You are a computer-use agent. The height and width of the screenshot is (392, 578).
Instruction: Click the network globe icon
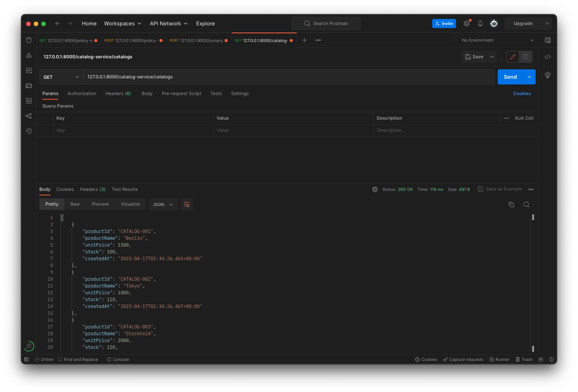375,189
